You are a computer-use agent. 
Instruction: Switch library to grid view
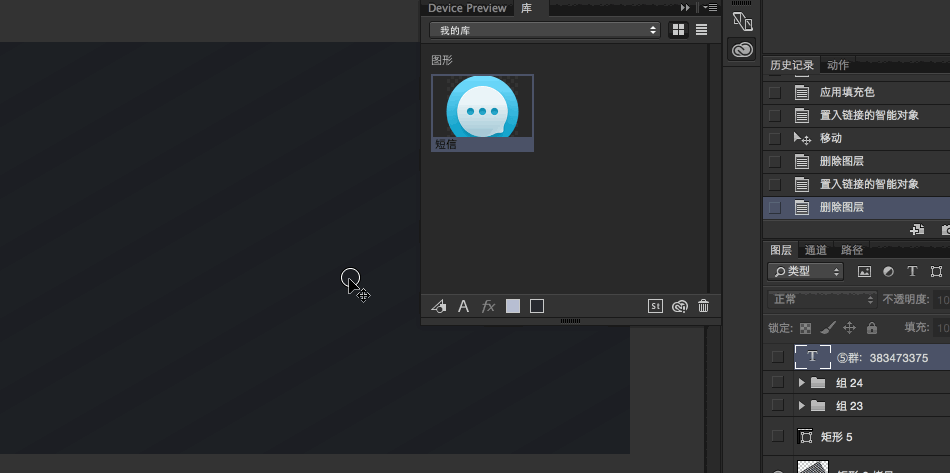(x=679, y=30)
